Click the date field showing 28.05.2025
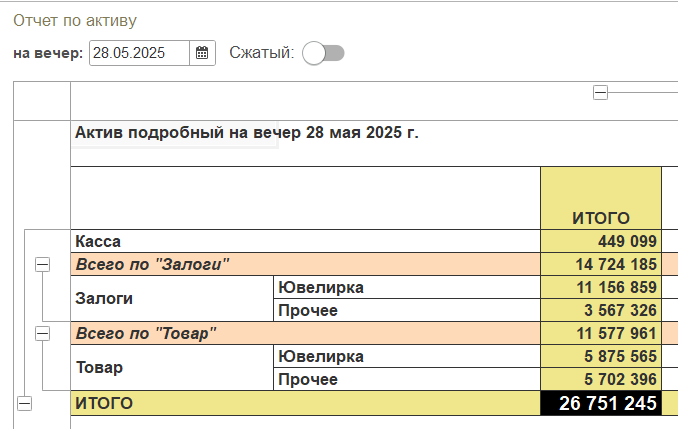Viewport: 678px width, 429px height. (139, 53)
